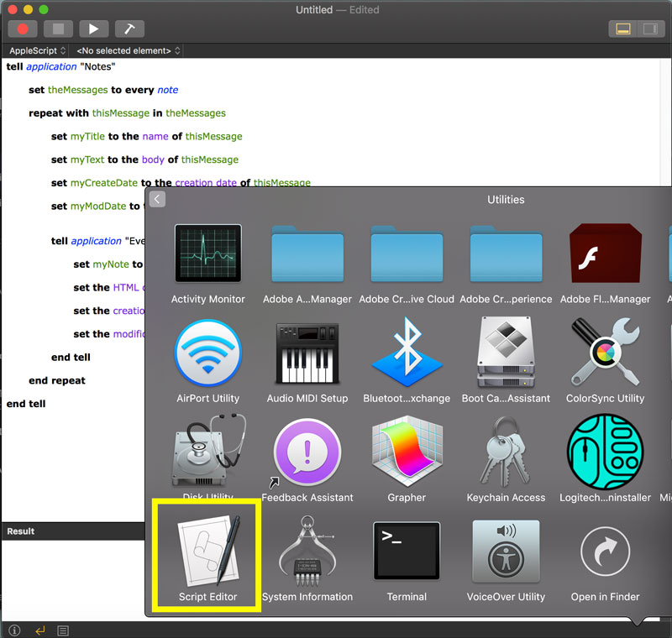
Task: Launch Audio MIDI Setup
Action: coord(307,362)
